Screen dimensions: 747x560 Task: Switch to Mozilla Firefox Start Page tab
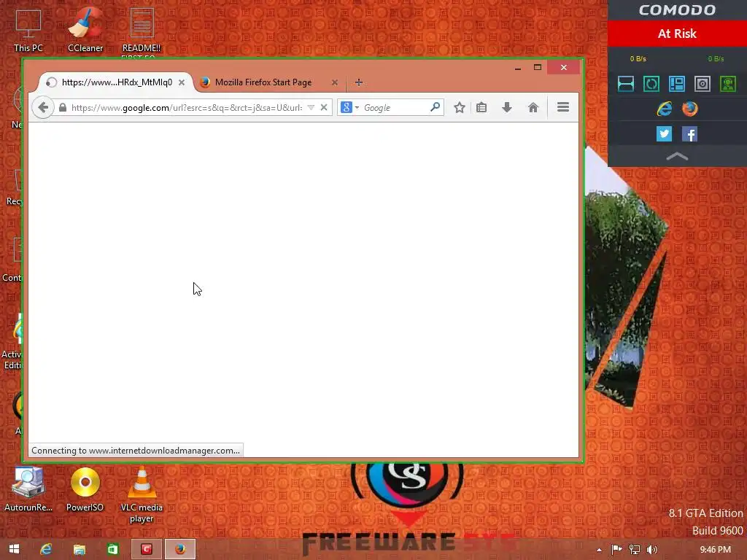click(x=269, y=82)
